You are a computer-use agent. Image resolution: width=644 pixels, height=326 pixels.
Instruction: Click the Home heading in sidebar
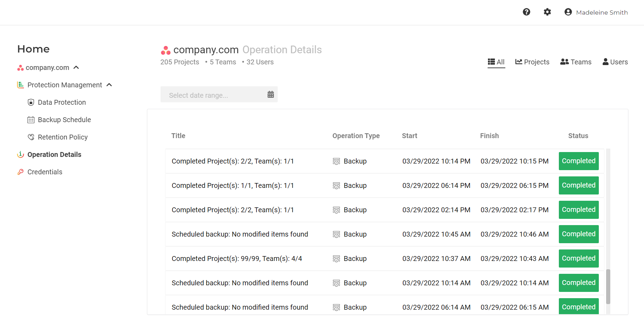33,49
